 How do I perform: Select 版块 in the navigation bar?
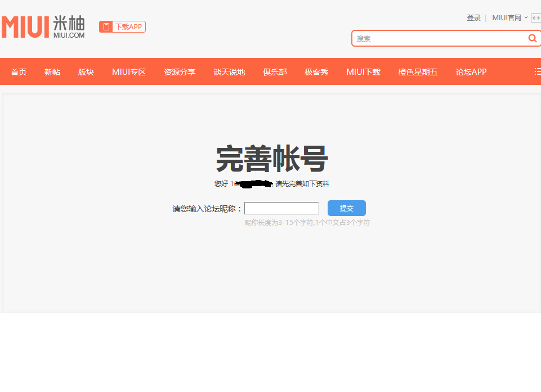pos(86,72)
